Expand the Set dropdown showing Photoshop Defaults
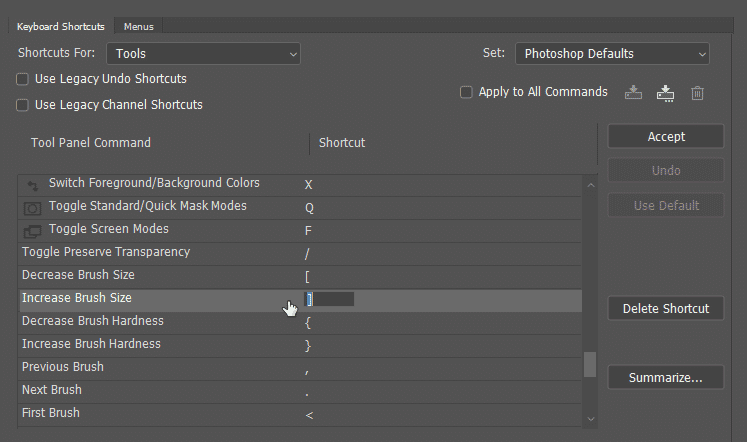The image size is (747, 442). pos(612,54)
